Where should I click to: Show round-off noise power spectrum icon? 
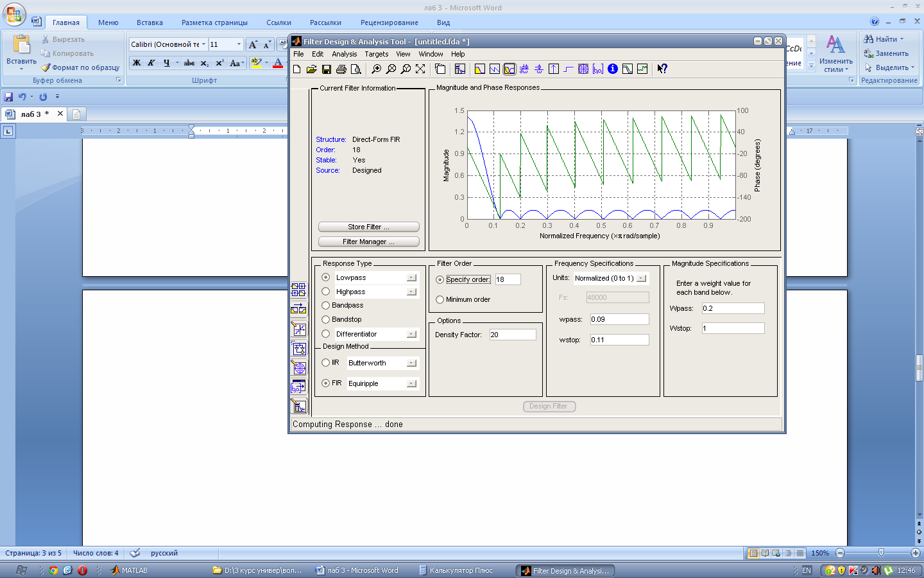[x=642, y=69]
